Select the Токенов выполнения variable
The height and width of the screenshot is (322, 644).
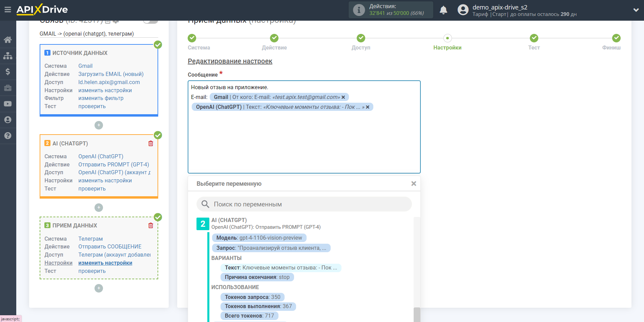258,306
